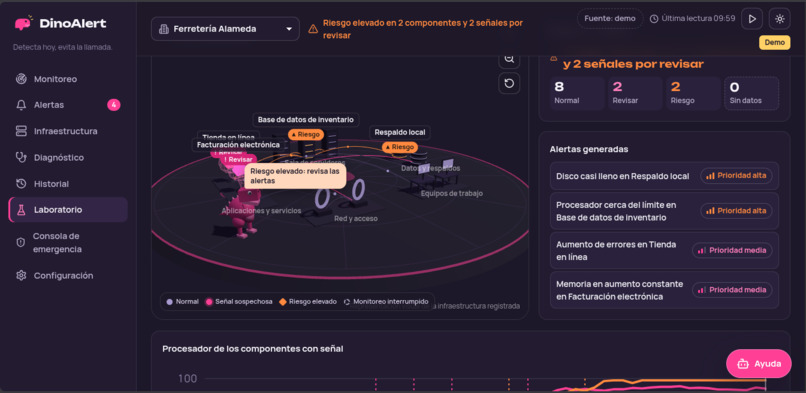Click the Riesgo elevado speech bubble
Viewport: 806px width, 393px height.
pos(295,176)
